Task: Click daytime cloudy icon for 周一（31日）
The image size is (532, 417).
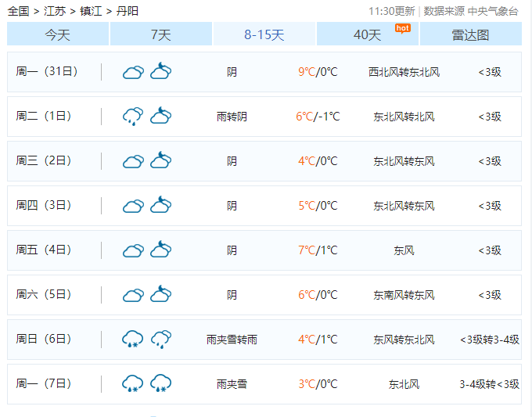Action: pos(133,72)
